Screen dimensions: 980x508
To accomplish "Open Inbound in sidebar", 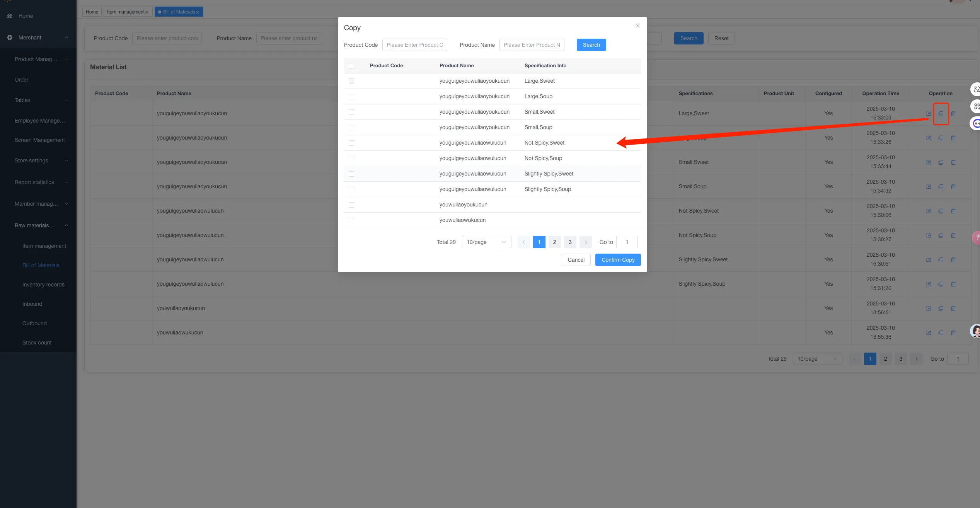I will coord(32,304).
